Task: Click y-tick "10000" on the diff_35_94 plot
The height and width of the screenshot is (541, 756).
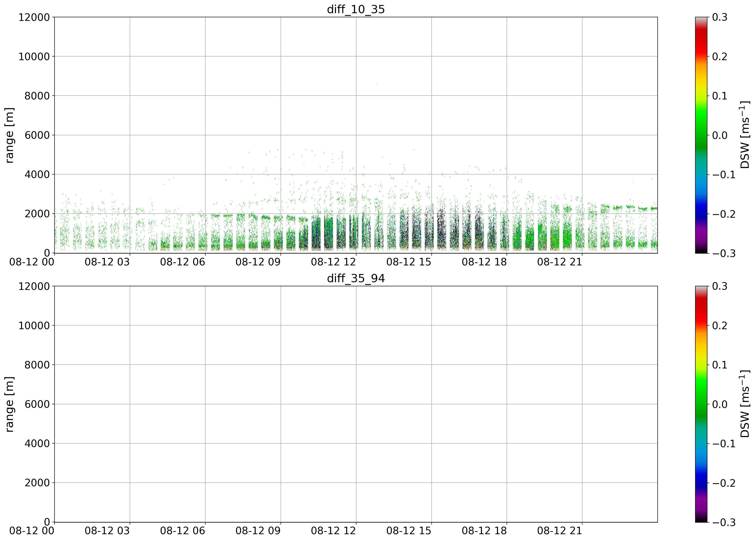Action: (x=34, y=326)
